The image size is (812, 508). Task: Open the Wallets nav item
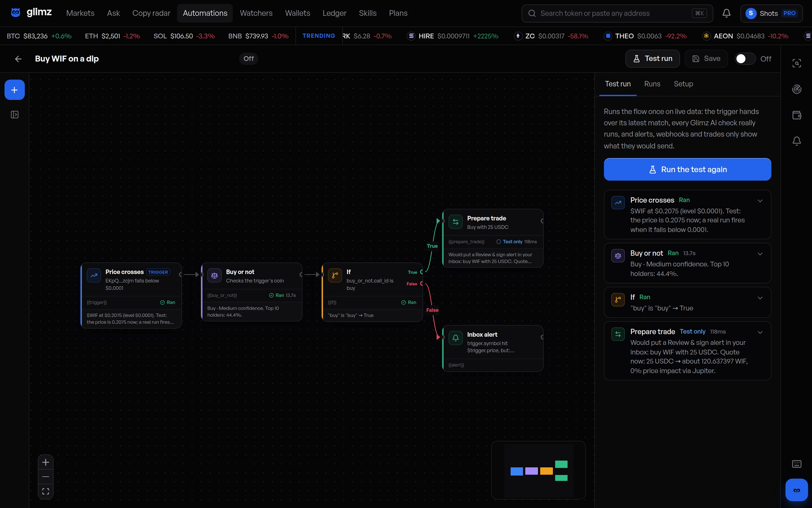[298, 13]
